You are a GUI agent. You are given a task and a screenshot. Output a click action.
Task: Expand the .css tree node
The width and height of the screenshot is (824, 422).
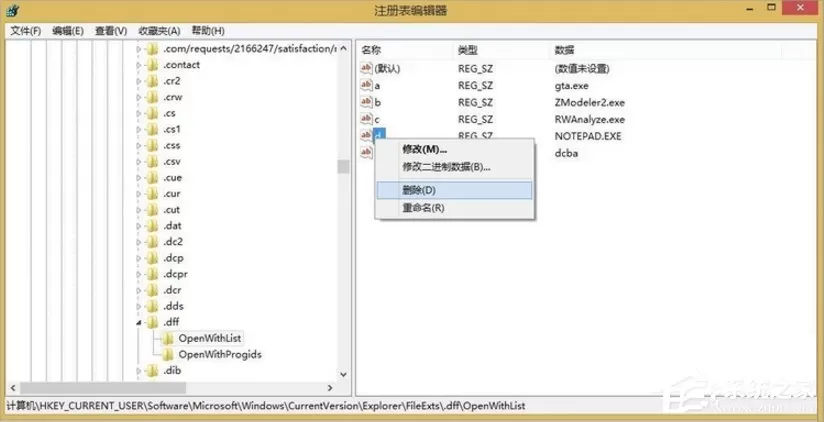[x=139, y=146]
